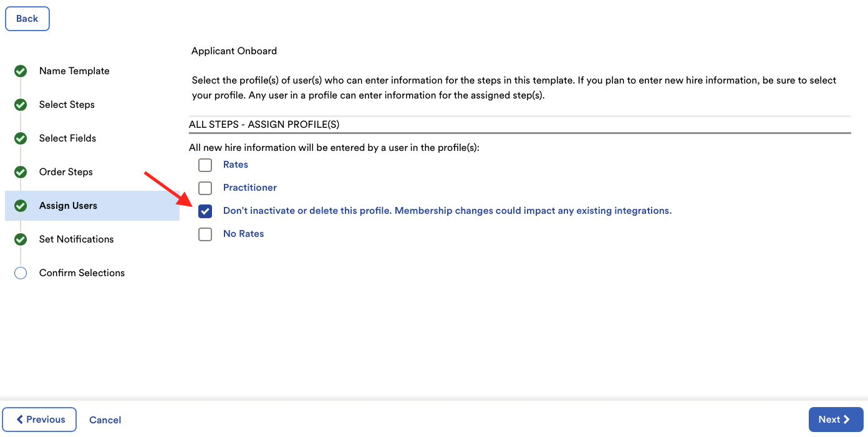Click the green checkmark beside Set Notifications
The width and height of the screenshot is (868, 437).
(21, 239)
